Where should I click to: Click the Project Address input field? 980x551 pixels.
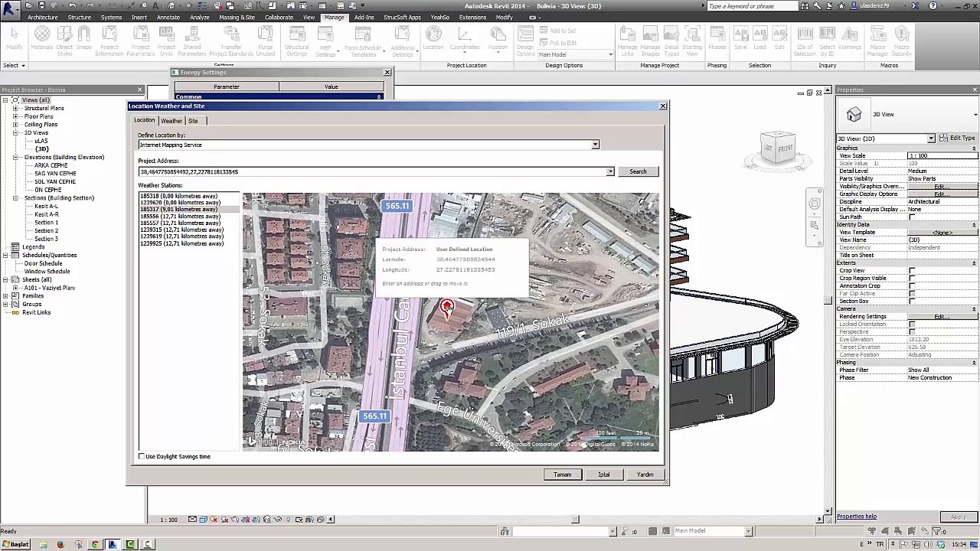tap(372, 172)
